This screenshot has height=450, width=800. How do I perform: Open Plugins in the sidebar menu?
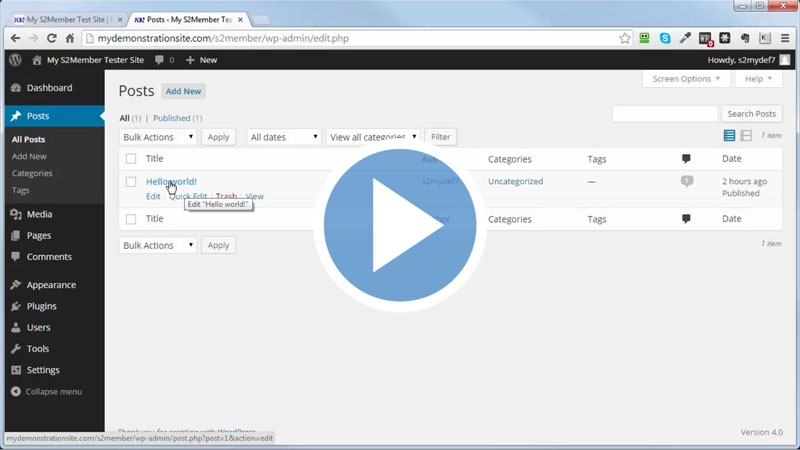tap(41, 306)
